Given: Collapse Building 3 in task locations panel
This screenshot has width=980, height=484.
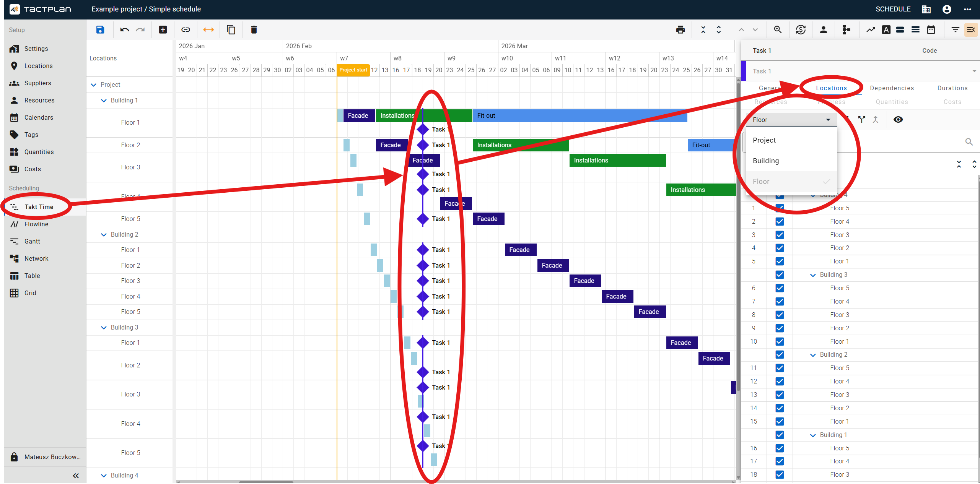Looking at the screenshot, I should coord(813,275).
